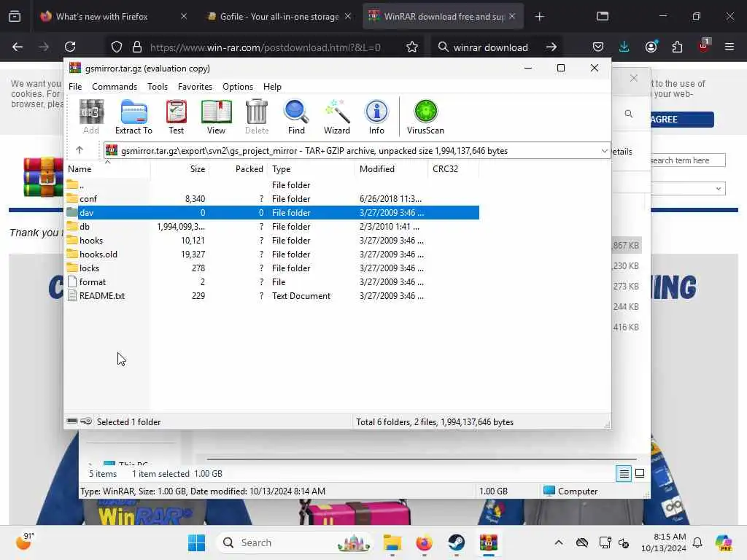Select the hooks folder
This screenshot has height=560, width=747.
click(x=271, y=241)
